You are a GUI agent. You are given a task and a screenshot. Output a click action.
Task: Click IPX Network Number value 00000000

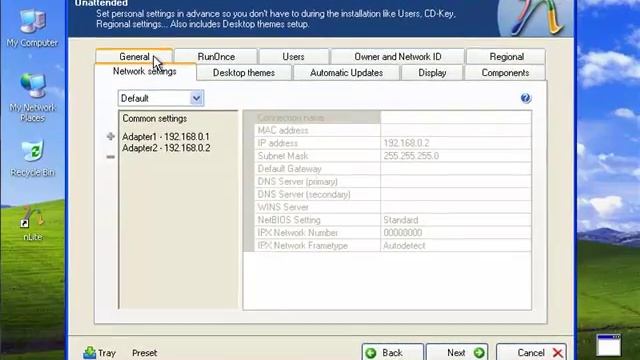pos(456,233)
